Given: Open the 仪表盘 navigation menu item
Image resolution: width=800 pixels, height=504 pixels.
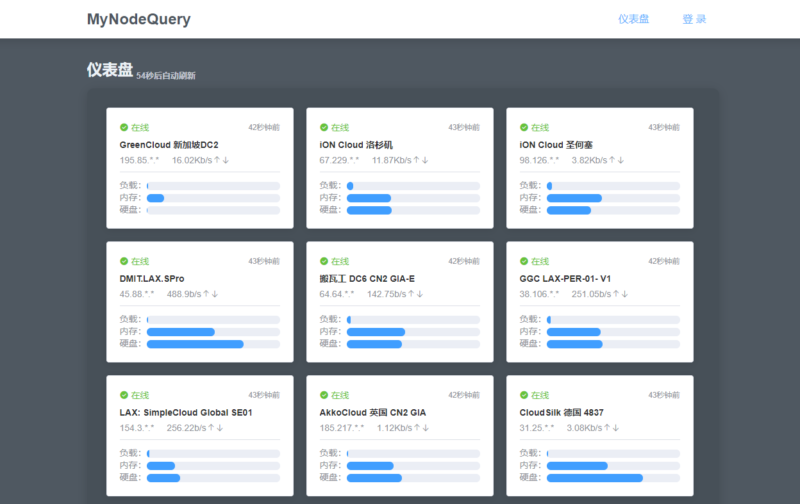Looking at the screenshot, I should coord(633,19).
